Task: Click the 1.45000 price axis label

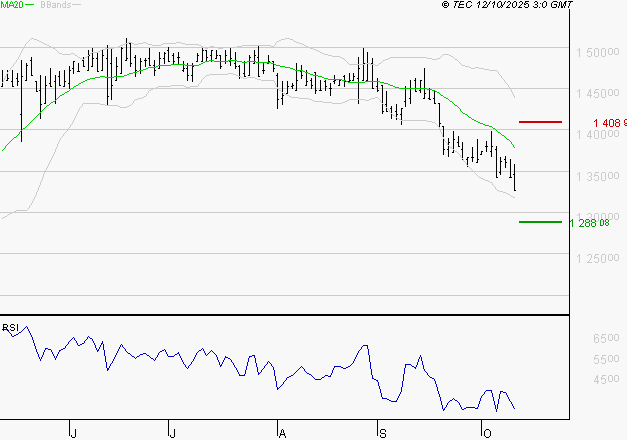Action: click(597, 93)
